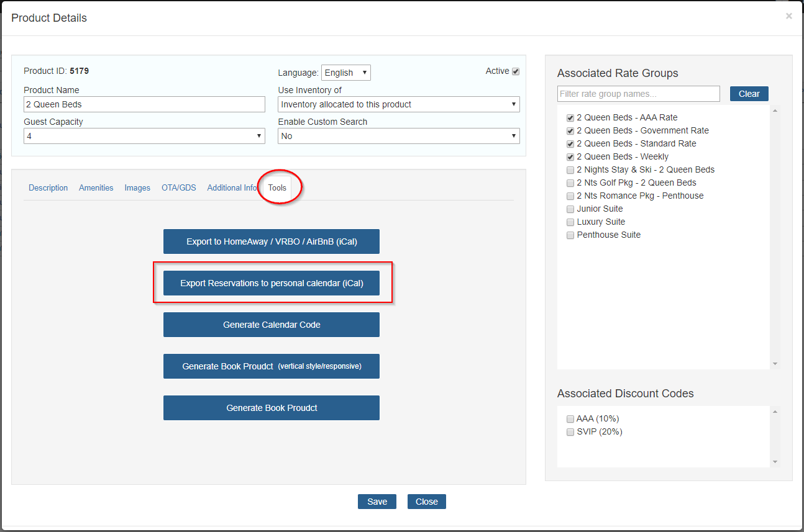
Task: Check the Luxury Suite rate group
Action: click(570, 222)
